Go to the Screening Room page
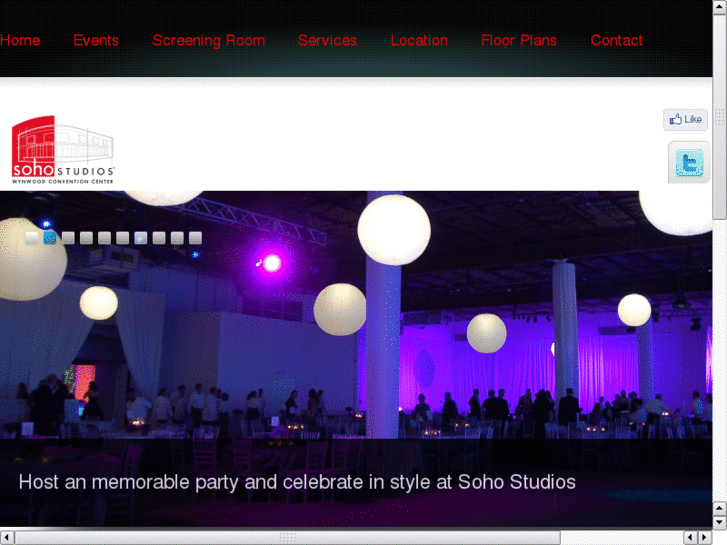The width and height of the screenshot is (727, 545). click(209, 40)
